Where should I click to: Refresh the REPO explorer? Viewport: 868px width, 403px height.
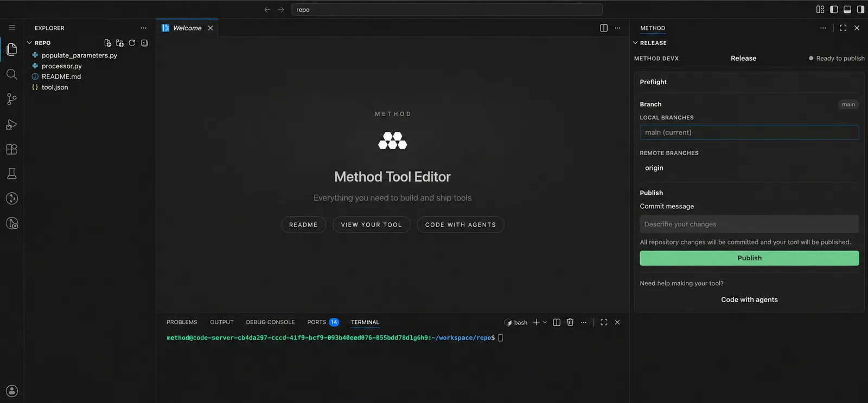coord(132,43)
